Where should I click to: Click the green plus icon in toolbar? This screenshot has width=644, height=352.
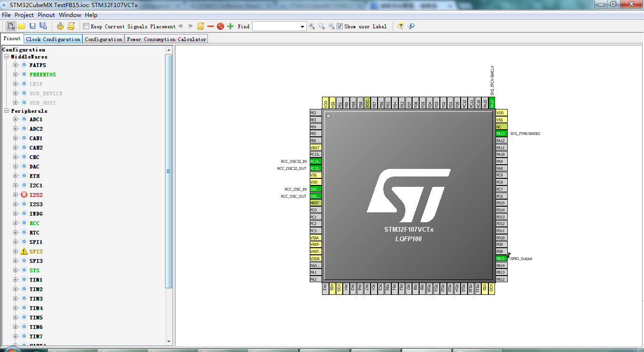[x=231, y=26]
